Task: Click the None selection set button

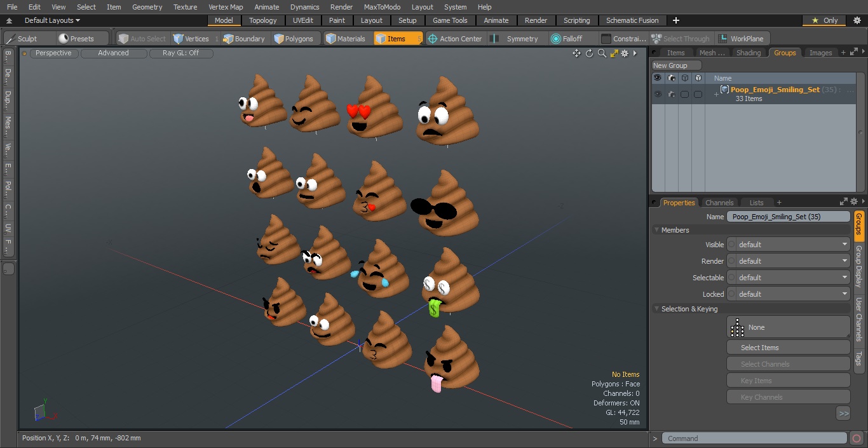Action: [788, 327]
